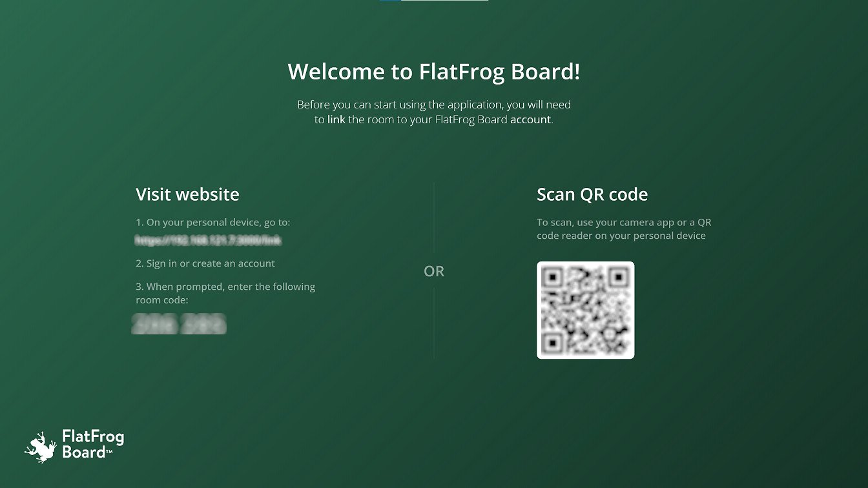Image resolution: width=868 pixels, height=488 pixels.
Task: Click the center of the QR code
Action: pyautogui.click(x=585, y=309)
